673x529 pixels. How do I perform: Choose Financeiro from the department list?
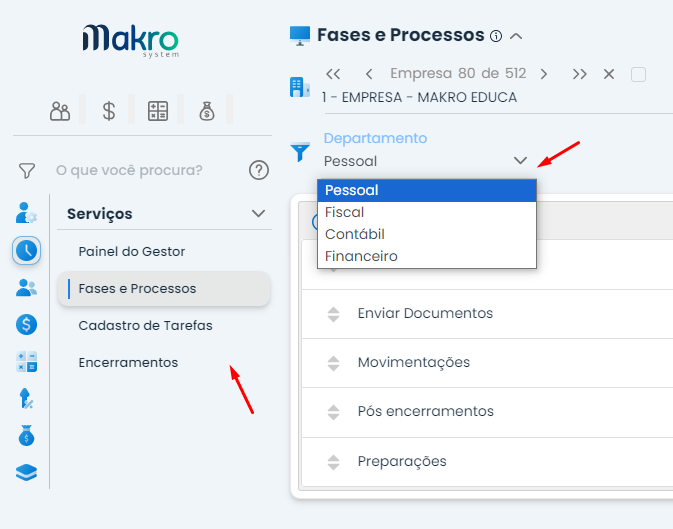coord(427,256)
